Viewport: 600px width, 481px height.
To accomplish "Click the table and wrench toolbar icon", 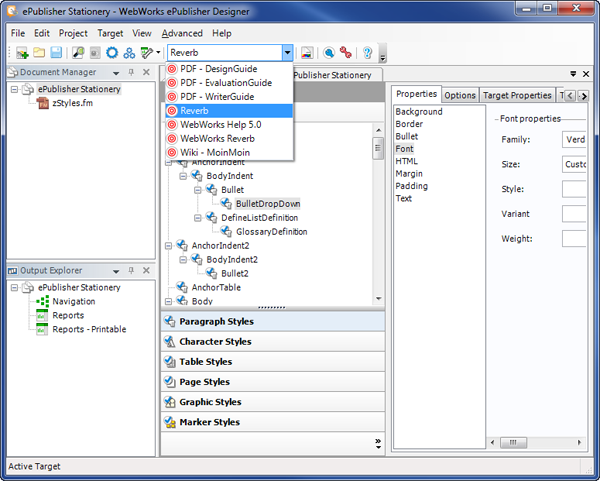I will point(147,53).
